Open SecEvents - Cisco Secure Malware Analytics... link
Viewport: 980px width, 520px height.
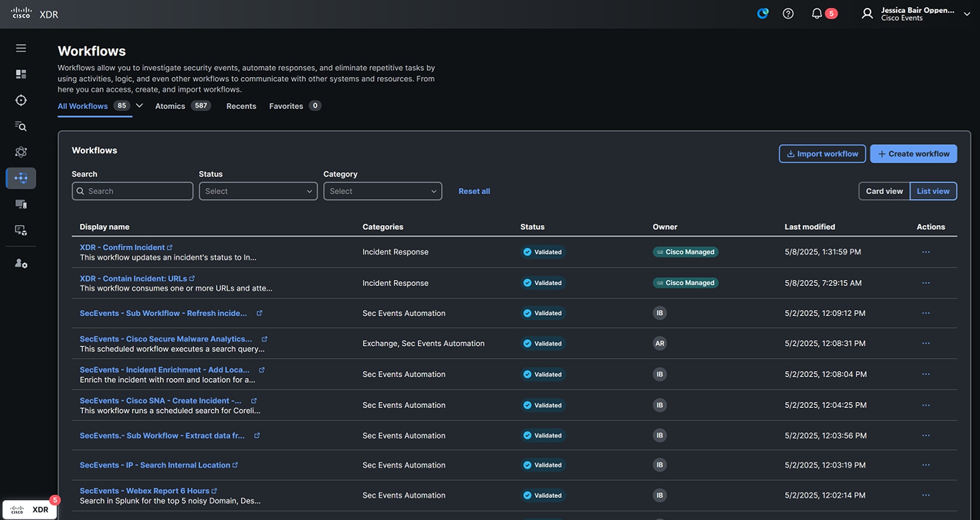click(166, 339)
